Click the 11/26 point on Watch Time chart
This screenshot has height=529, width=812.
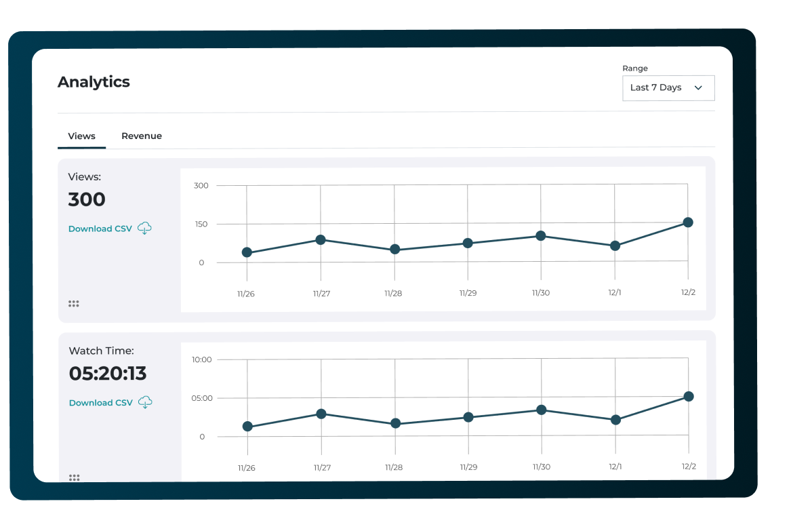pyautogui.click(x=247, y=427)
